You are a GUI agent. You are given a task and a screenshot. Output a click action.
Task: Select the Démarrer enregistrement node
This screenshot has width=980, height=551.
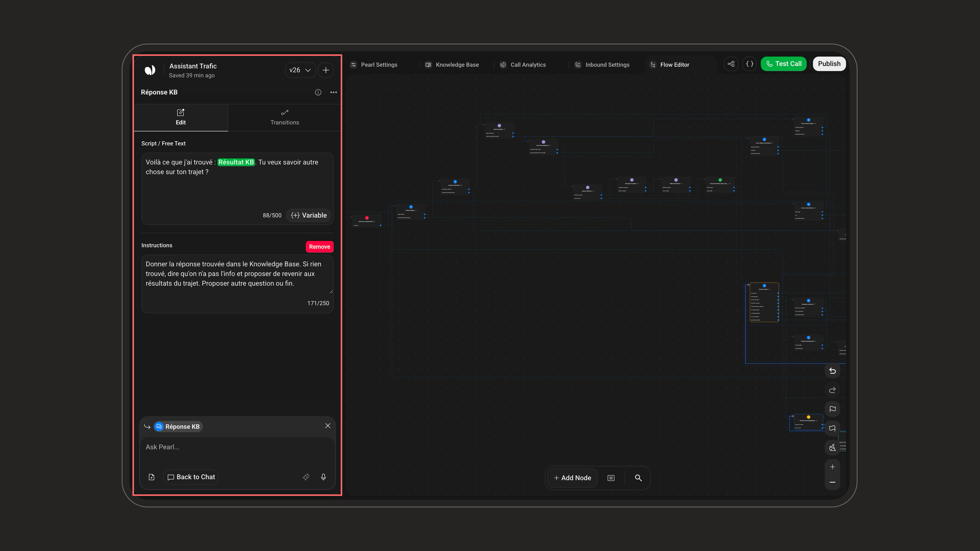tap(367, 221)
